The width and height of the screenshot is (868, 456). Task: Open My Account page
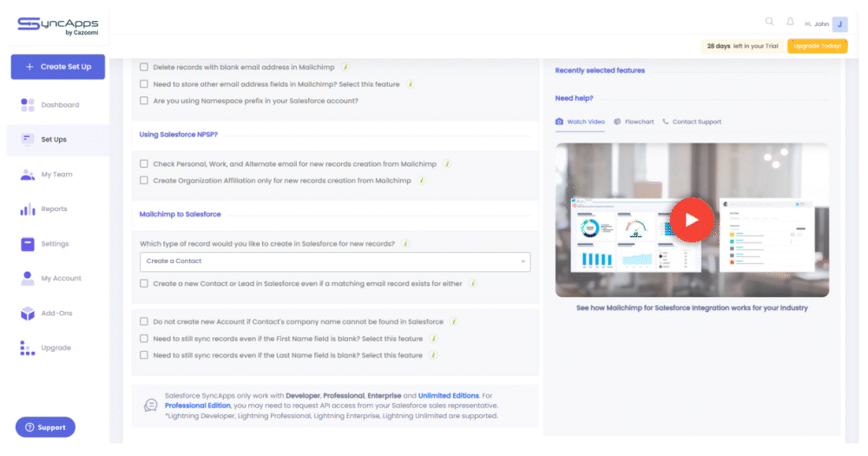point(61,279)
